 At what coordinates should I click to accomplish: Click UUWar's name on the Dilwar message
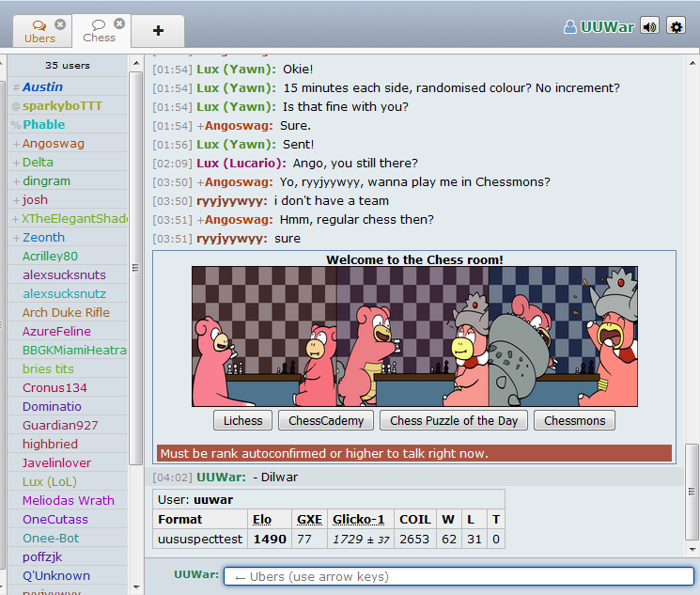(221, 478)
